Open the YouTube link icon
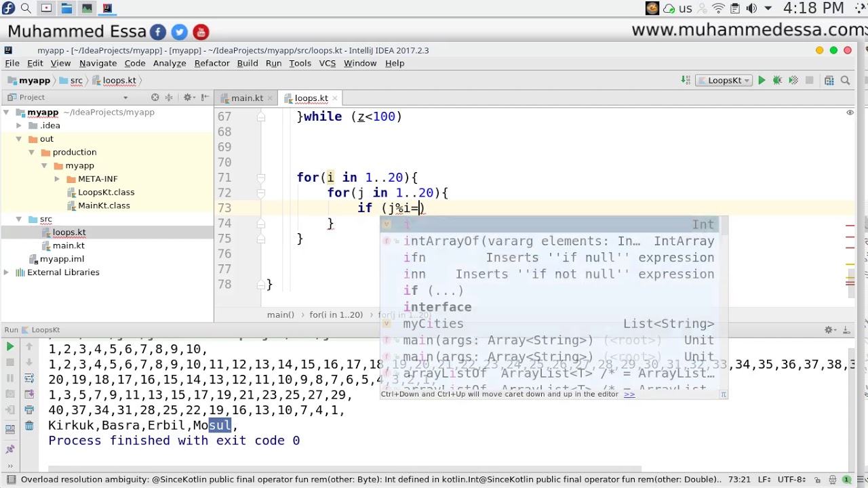868x488 pixels. tap(201, 32)
